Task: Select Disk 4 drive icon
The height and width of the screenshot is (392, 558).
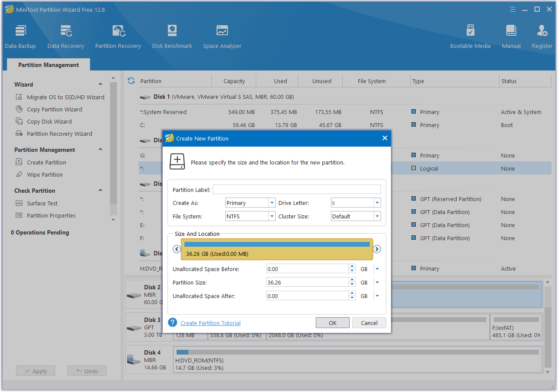Action: [x=134, y=360]
